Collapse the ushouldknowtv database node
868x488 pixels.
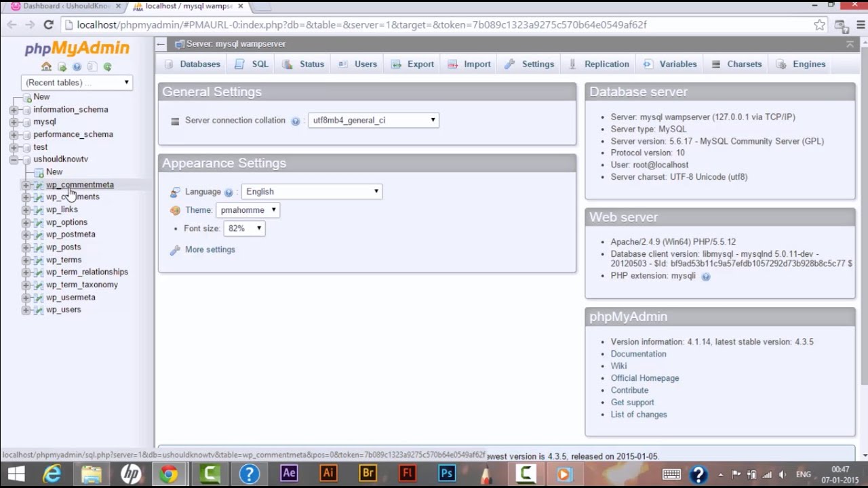(14, 159)
